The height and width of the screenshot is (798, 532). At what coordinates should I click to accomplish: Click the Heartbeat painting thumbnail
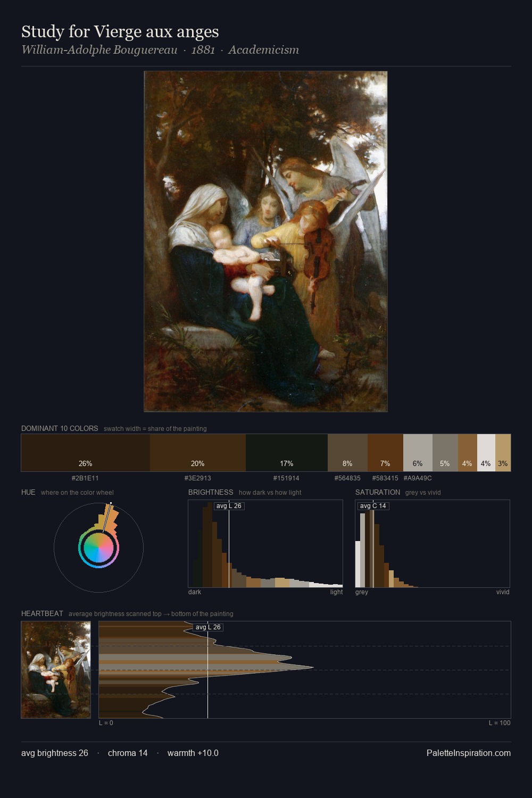click(56, 670)
